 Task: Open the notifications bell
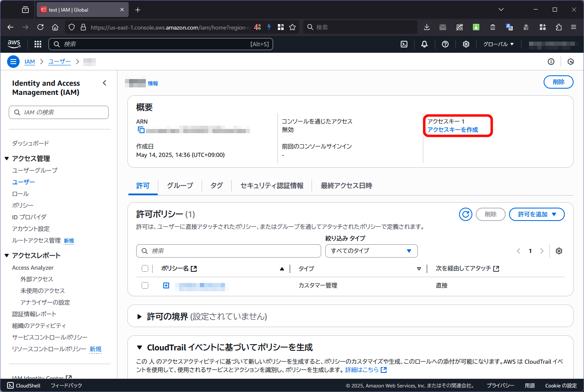[424, 44]
